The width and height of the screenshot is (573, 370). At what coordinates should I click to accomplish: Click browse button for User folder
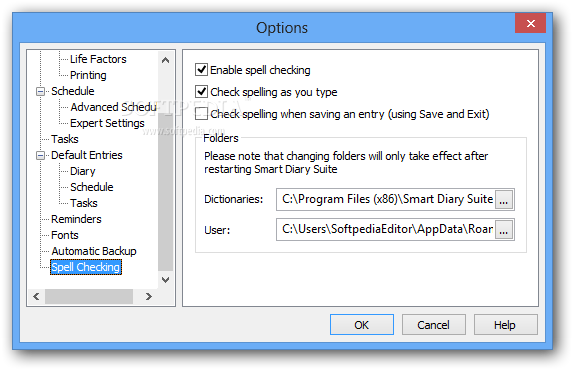pyautogui.click(x=504, y=230)
